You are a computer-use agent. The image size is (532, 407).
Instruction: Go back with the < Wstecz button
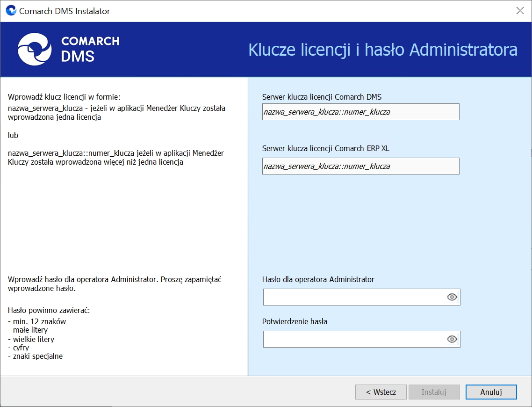coord(381,392)
